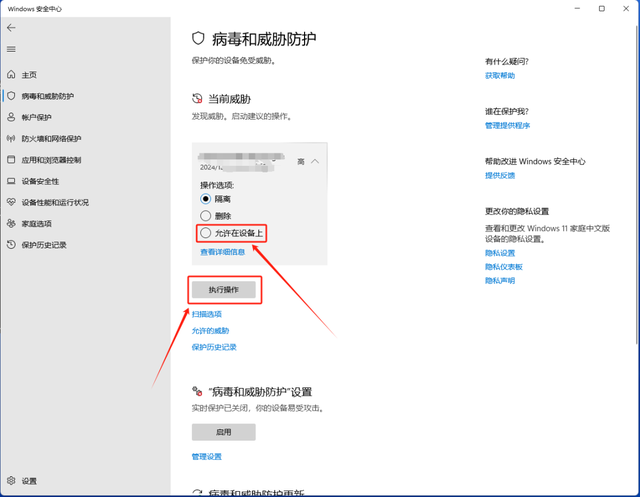
Task: Open the 管理设置 link
Action: coord(207,457)
